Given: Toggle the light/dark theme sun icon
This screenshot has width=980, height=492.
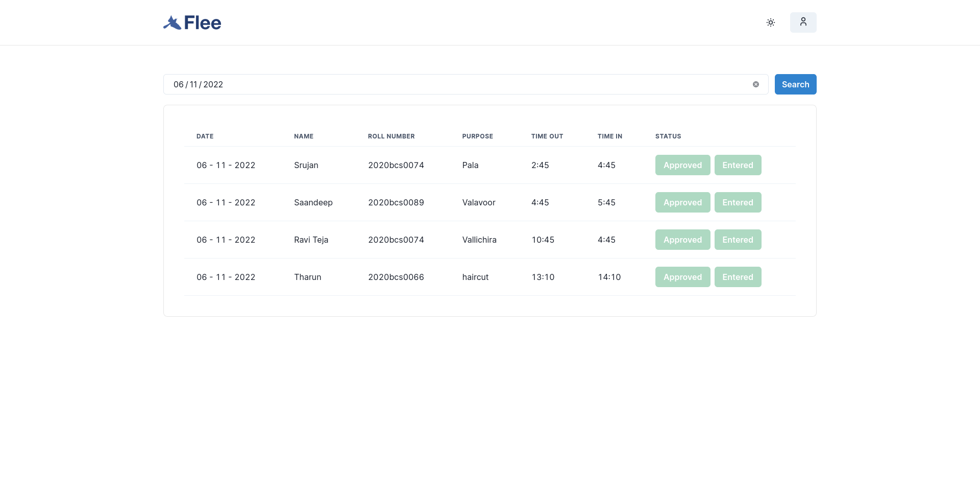Looking at the screenshot, I should pos(771,22).
